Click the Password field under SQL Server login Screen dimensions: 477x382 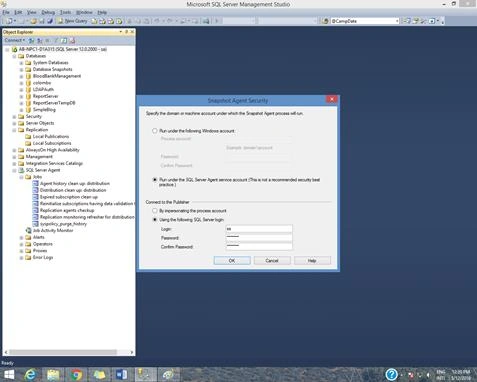pos(259,237)
